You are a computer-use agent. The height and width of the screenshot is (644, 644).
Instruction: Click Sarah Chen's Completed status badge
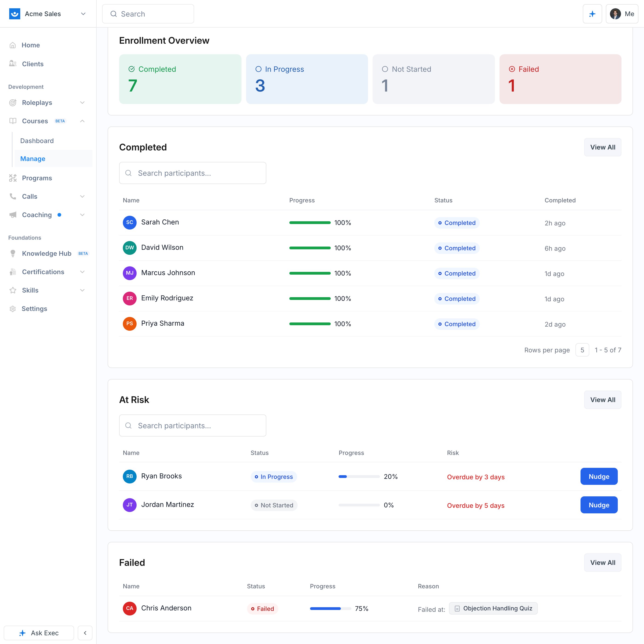point(457,223)
